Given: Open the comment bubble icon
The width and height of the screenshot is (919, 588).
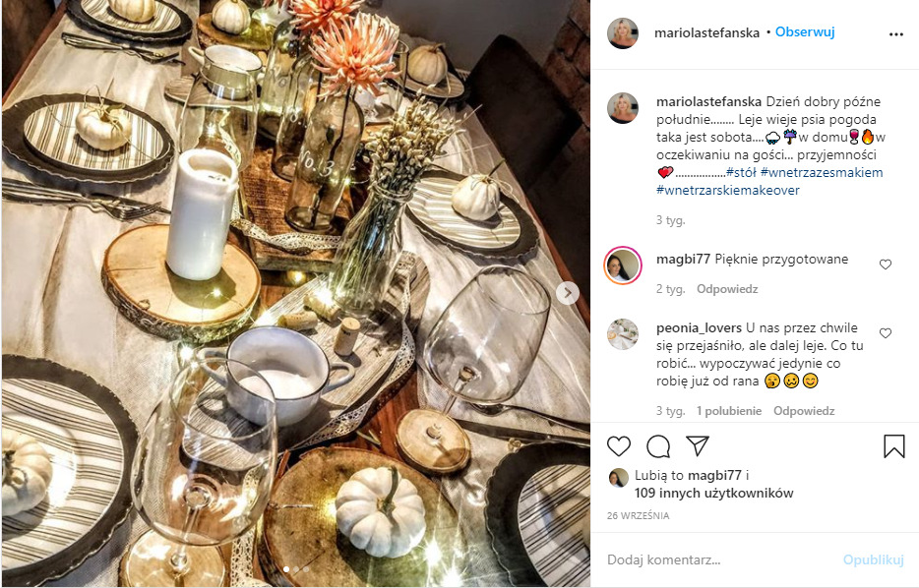Looking at the screenshot, I should 658,446.
